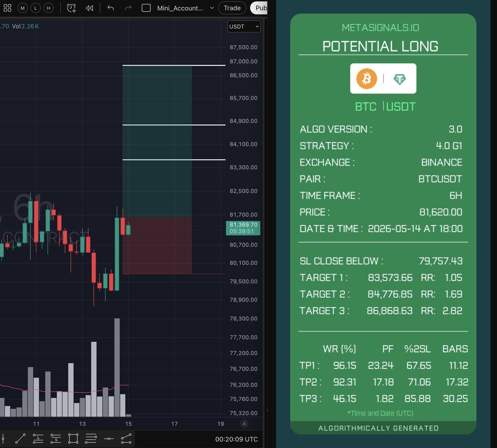497x448 pixels.
Task: Click the 00:20:09 UTC timezone clock
Action: 236,439
